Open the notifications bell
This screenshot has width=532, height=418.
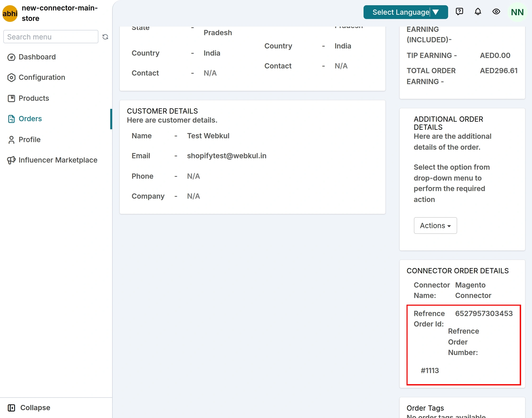click(478, 11)
